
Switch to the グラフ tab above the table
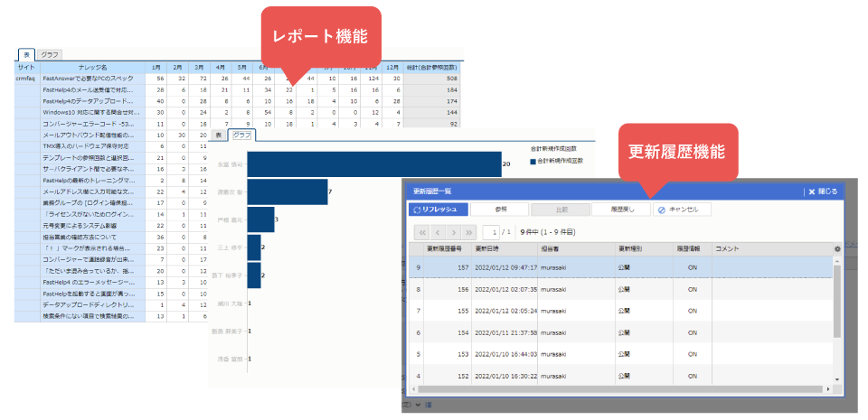pyautogui.click(x=50, y=55)
